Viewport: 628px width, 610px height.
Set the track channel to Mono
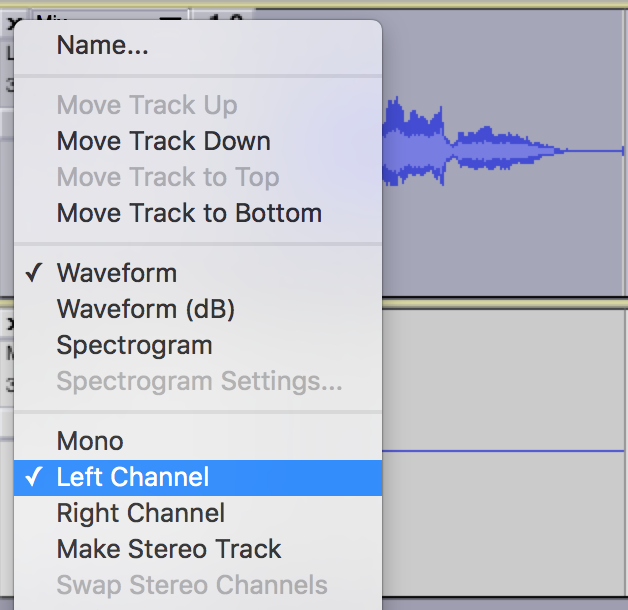tap(90, 441)
